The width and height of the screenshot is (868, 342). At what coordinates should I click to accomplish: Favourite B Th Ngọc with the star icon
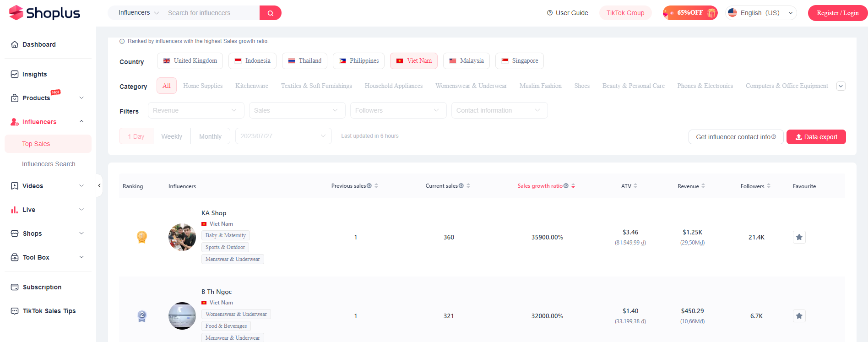[x=799, y=316]
